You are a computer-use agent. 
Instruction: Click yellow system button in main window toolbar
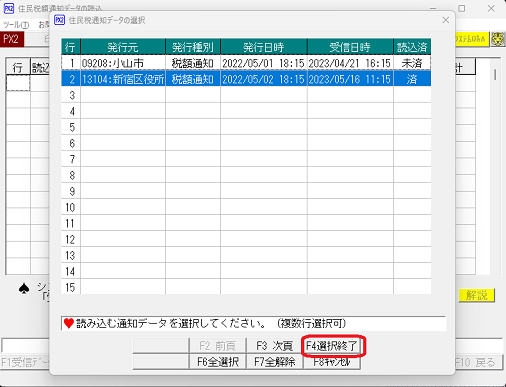coord(472,39)
